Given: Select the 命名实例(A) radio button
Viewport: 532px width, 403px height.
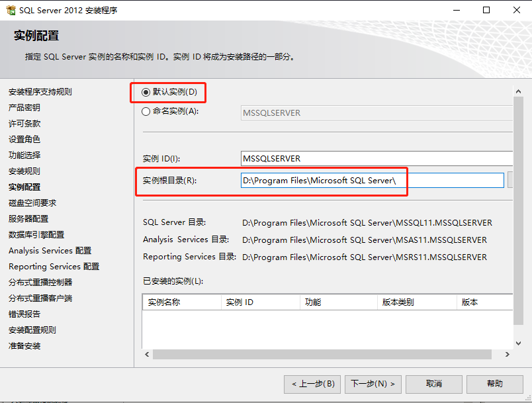Looking at the screenshot, I should point(146,111).
